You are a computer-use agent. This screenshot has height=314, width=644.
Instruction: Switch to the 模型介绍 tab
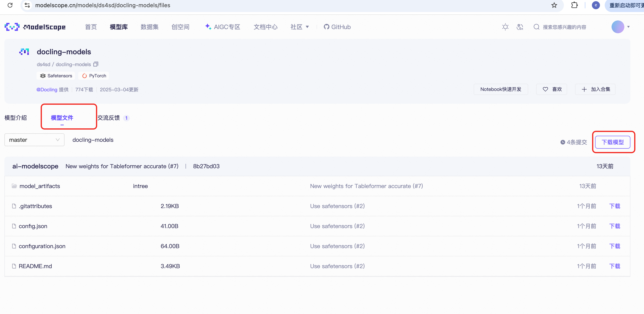[15, 118]
